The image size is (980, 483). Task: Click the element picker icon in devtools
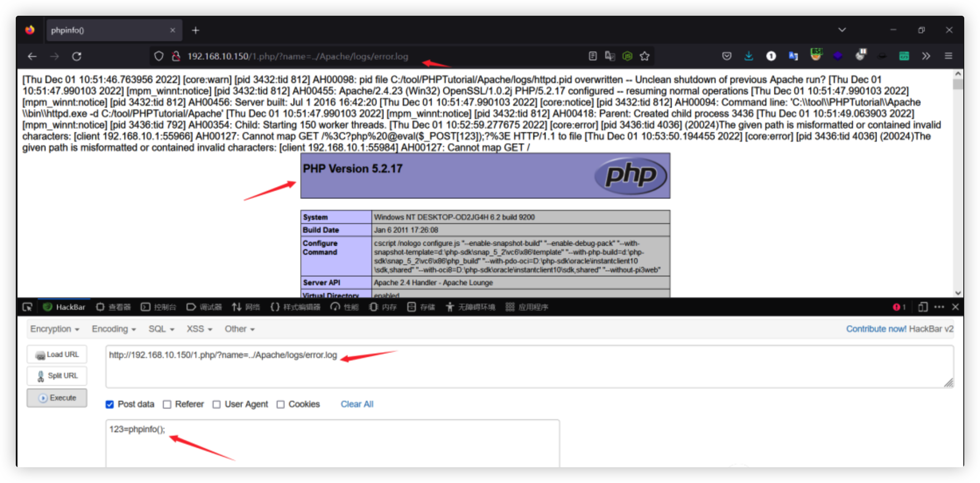coord(27,307)
